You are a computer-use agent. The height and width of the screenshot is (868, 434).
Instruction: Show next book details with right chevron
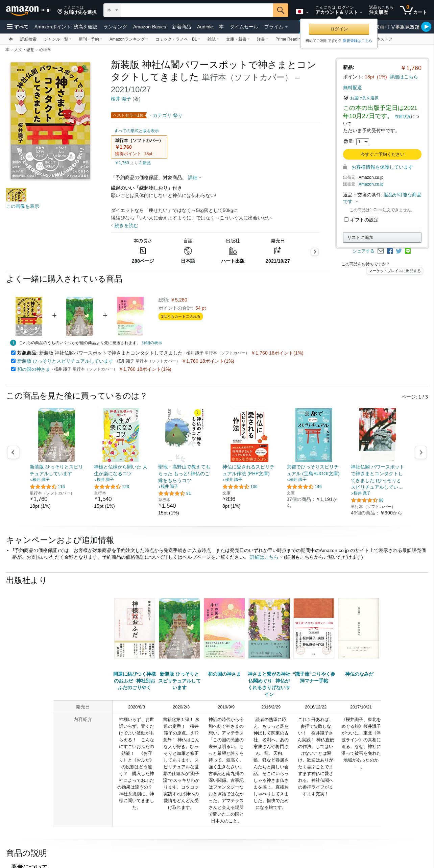click(x=315, y=251)
